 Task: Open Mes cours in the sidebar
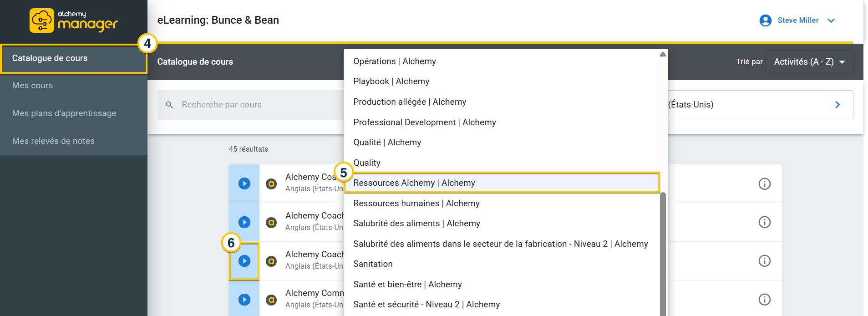[x=32, y=86]
